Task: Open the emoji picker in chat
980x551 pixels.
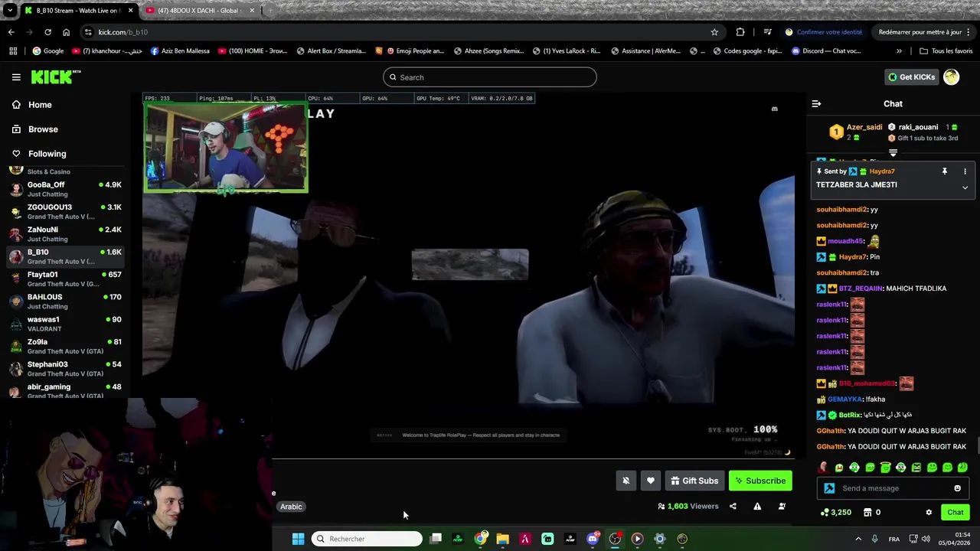Action: click(x=957, y=488)
